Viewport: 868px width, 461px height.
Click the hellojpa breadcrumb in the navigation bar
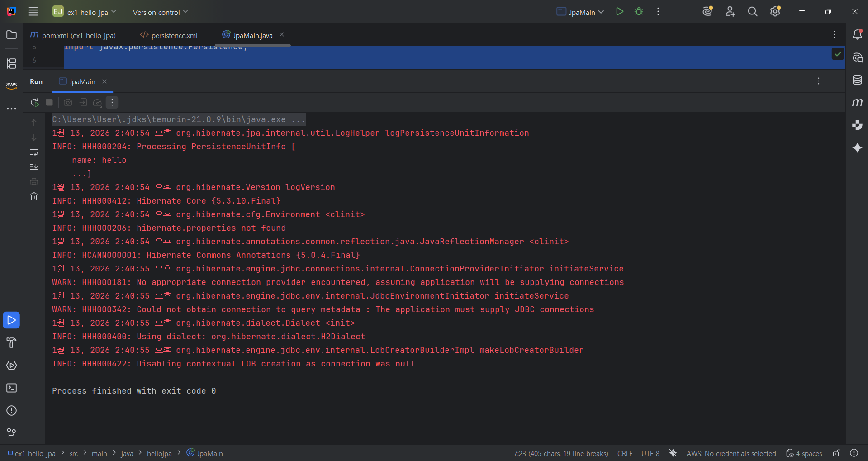coord(159,453)
